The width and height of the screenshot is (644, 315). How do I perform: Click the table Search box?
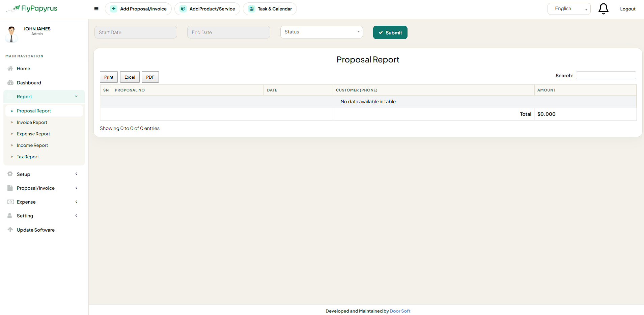(606, 75)
